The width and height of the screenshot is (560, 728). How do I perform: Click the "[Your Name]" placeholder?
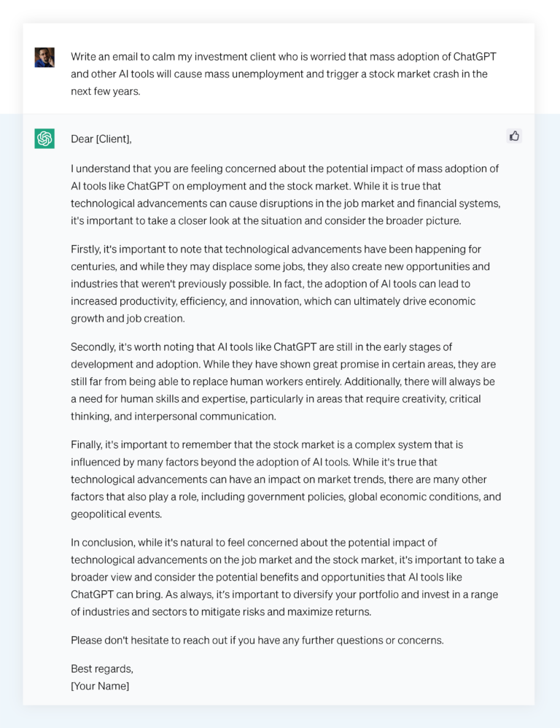pos(100,686)
